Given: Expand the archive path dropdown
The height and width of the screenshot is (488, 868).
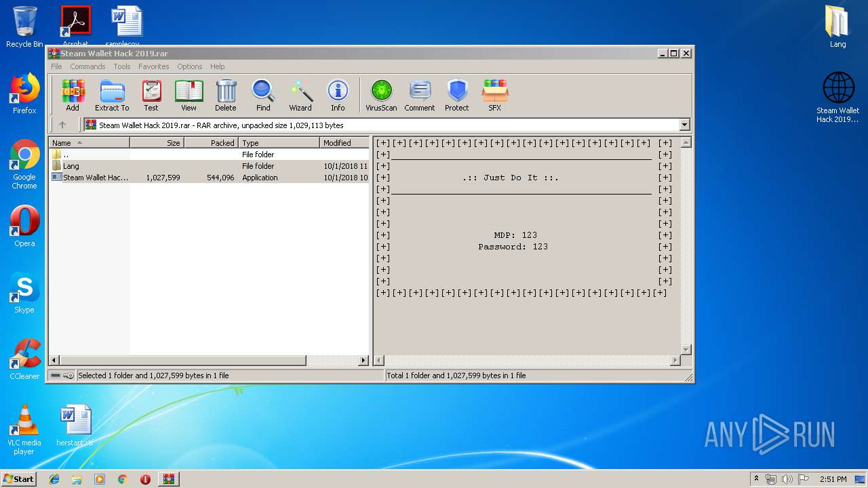Looking at the screenshot, I should [x=684, y=125].
